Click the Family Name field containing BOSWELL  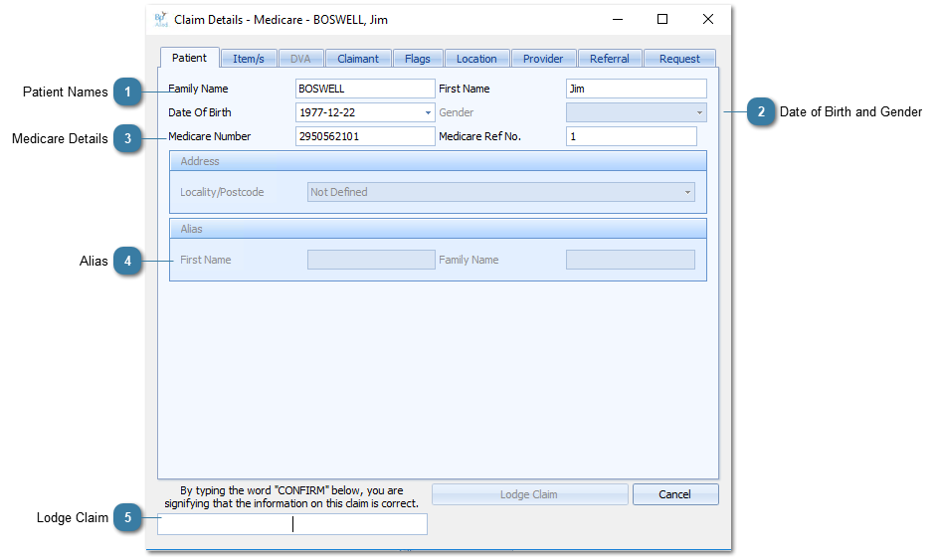(x=365, y=89)
